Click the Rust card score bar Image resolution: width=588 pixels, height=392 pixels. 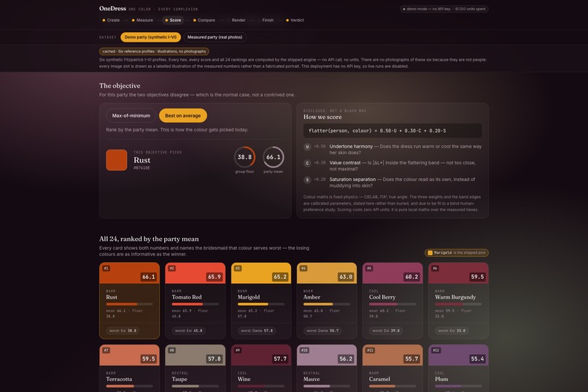click(x=129, y=304)
